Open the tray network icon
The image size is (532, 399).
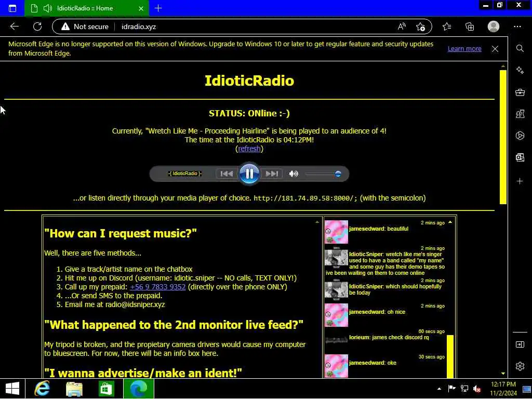click(x=464, y=389)
